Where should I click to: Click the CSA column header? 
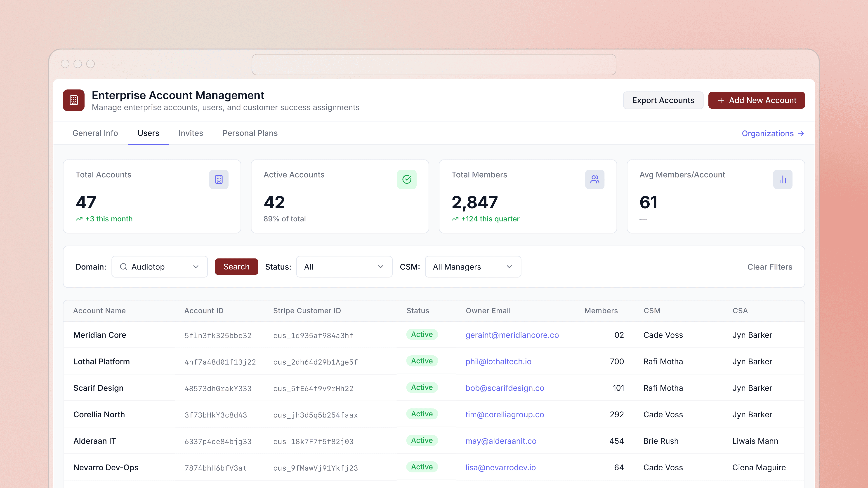[740, 310]
